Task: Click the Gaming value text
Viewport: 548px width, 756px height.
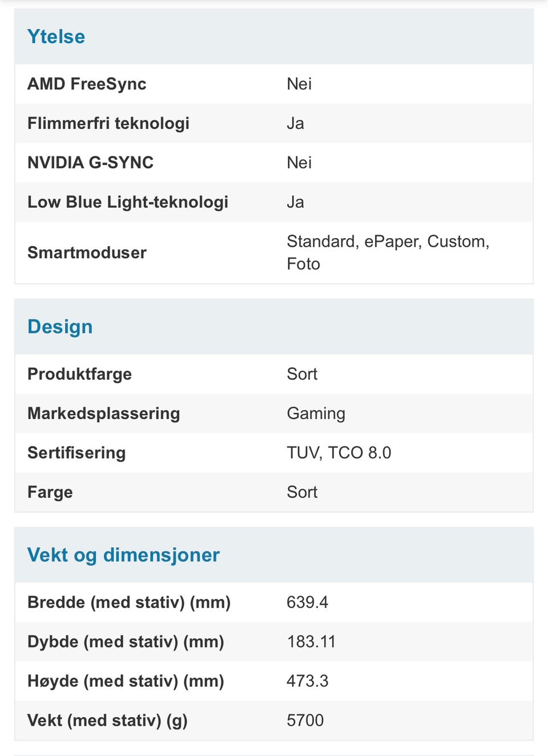Action: point(316,413)
